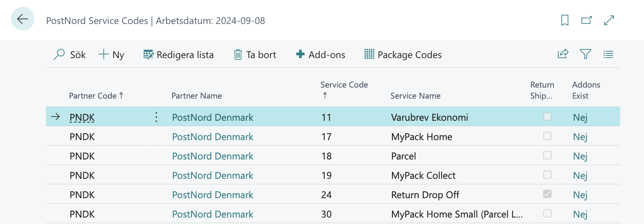Select PNDK cell in MyPack Collect row

coord(82,175)
